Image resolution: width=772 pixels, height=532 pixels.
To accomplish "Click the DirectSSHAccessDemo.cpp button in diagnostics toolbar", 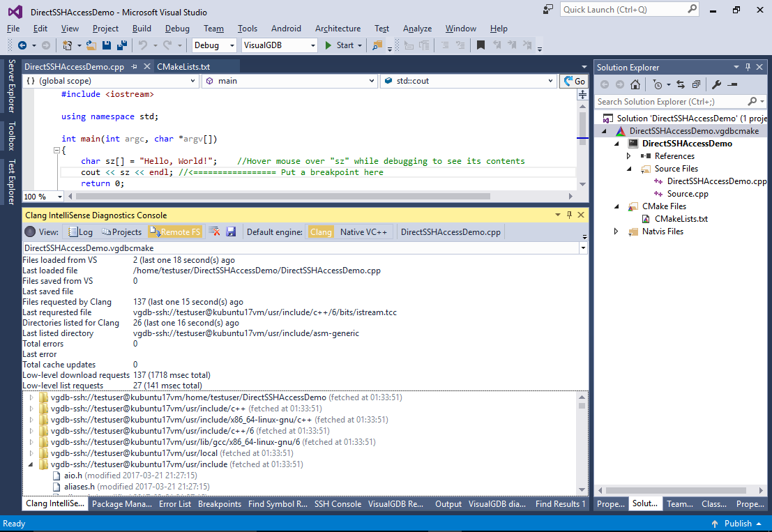I will click(x=451, y=231).
